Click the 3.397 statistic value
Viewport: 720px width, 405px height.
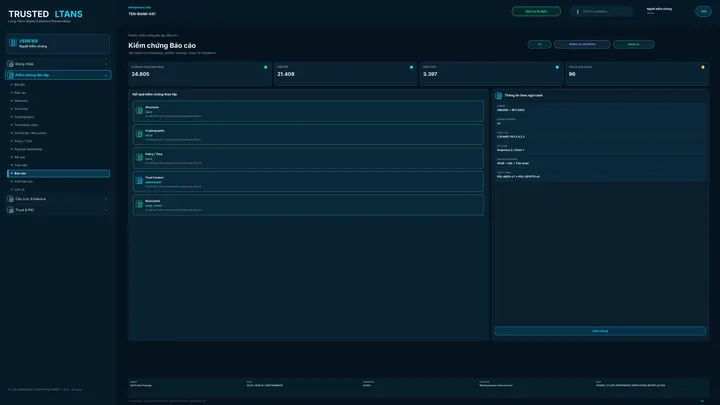pos(430,74)
